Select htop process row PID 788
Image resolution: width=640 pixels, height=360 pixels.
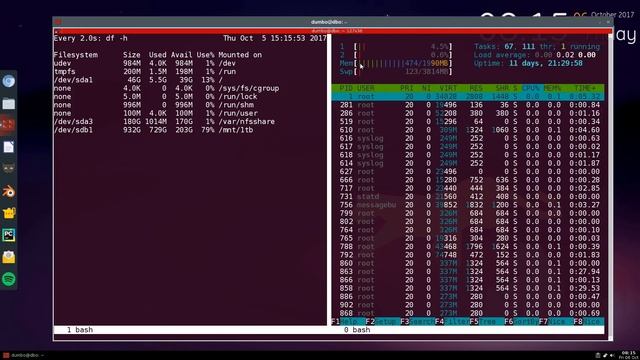468,247
